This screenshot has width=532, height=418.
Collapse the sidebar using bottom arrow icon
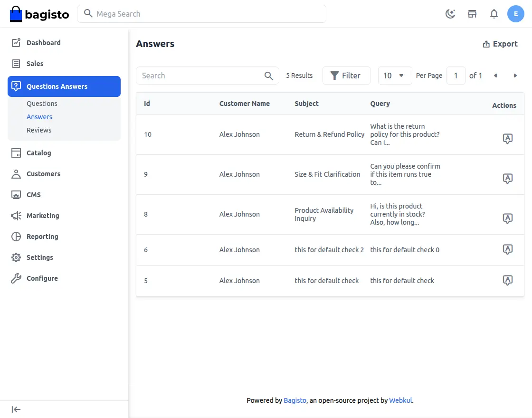tap(16, 409)
